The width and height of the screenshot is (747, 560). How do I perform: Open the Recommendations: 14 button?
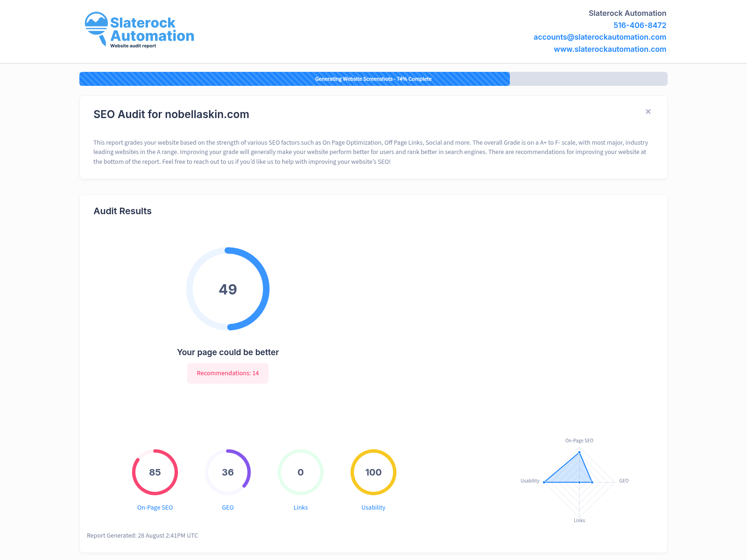[x=228, y=373]
